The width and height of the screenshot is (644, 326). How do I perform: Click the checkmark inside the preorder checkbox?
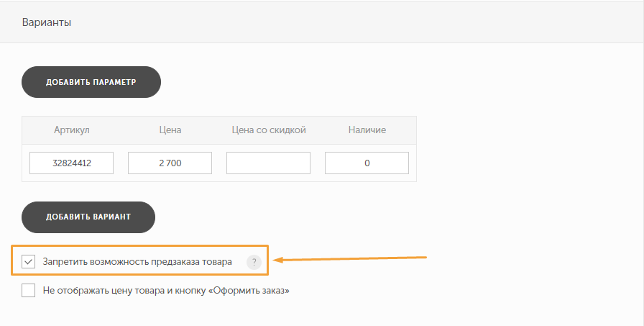(x=28, y=262)
